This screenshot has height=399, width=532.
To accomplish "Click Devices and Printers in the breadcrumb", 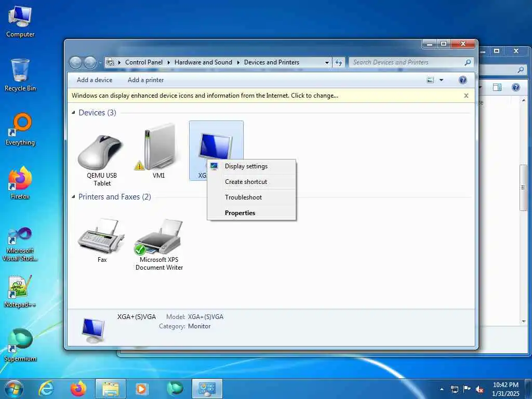I will click(271, 62).
